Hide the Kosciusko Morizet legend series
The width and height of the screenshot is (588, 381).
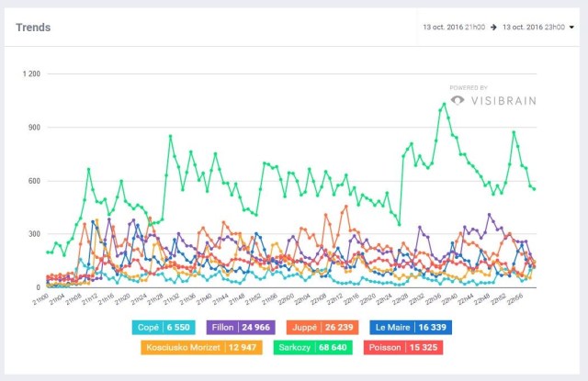(194, 347)
